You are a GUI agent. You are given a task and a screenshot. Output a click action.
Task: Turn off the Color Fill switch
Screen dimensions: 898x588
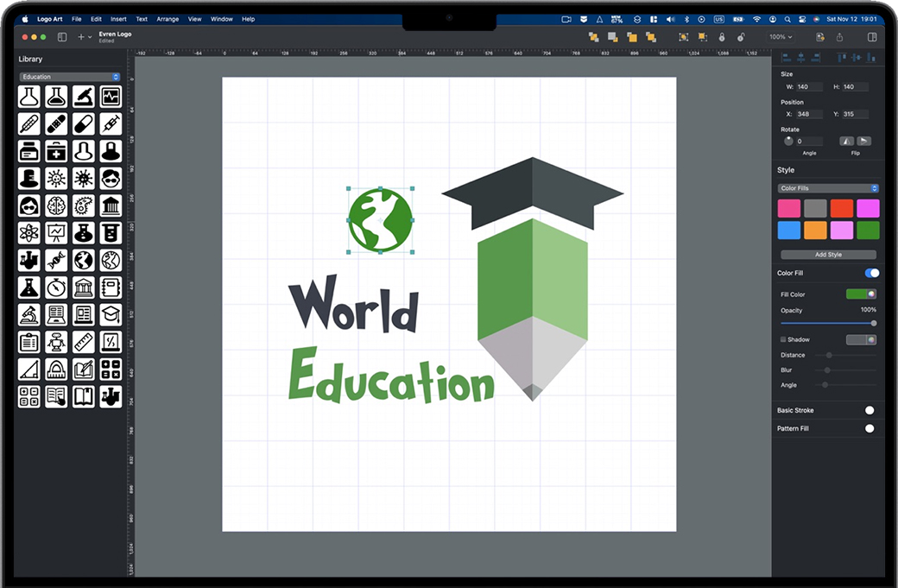(x=871, y=273)
